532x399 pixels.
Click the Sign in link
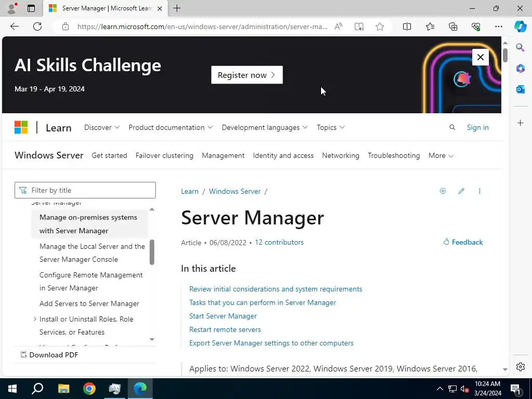click(x=477, y=127)
